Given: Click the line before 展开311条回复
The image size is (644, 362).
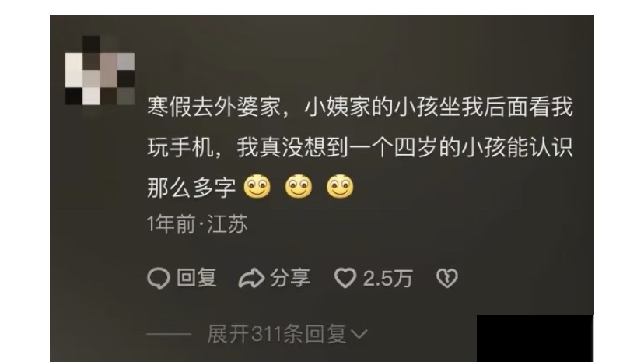Looking at the screenshot, I should tap(169, 334).
